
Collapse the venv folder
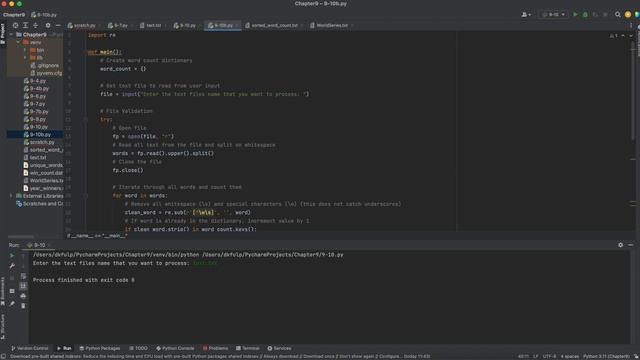click(18, 42)
